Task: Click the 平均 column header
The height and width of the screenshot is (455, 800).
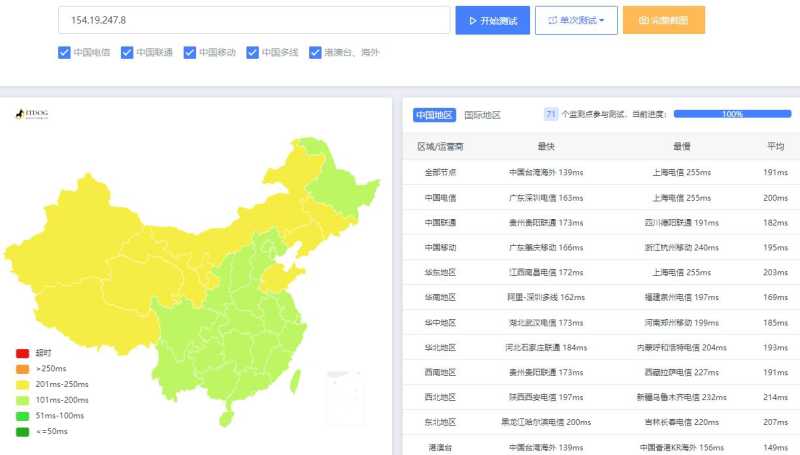Action: coord(776,147)
